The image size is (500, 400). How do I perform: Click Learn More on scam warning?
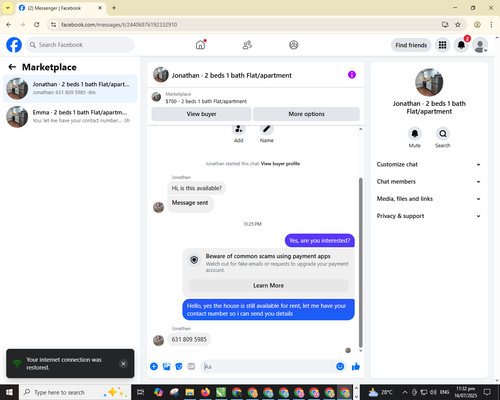268,286
